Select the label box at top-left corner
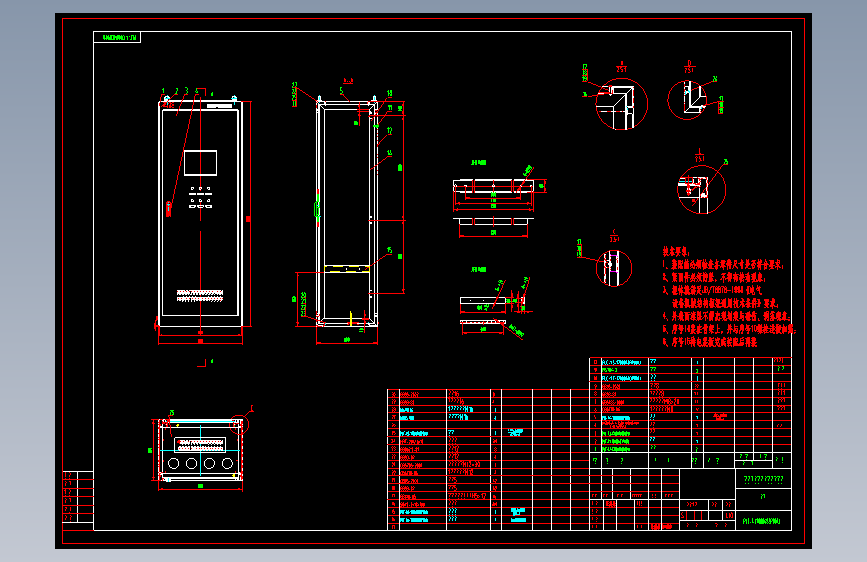Screen dimensions: 867x562 pyautogui.click(x=117, y=38)
